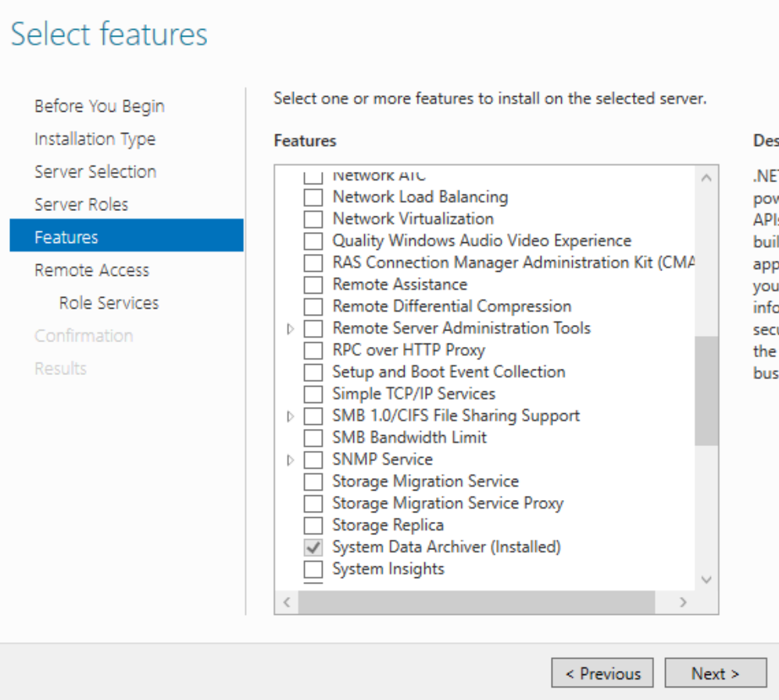Click the vertical scrollbar thumb in Features
This screenshot has width=779, height=700.
click(706, 391)
